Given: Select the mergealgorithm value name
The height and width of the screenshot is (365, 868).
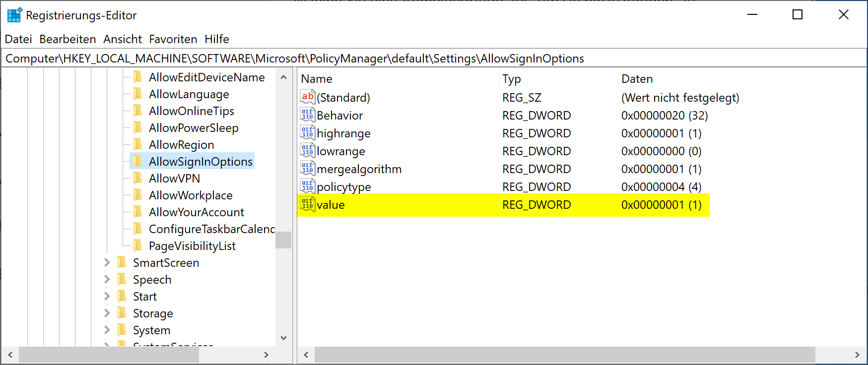Looking at the screenshot, I should point(359,169).
